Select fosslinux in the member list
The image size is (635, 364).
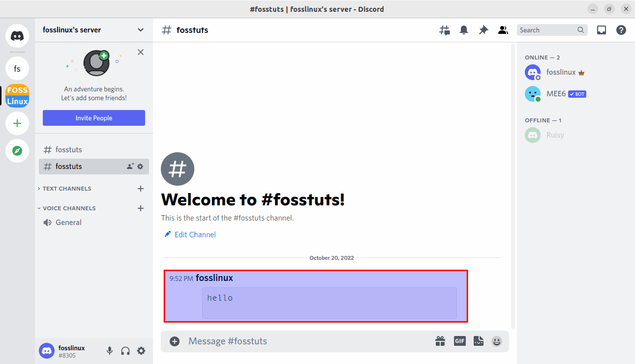point(576,72)
